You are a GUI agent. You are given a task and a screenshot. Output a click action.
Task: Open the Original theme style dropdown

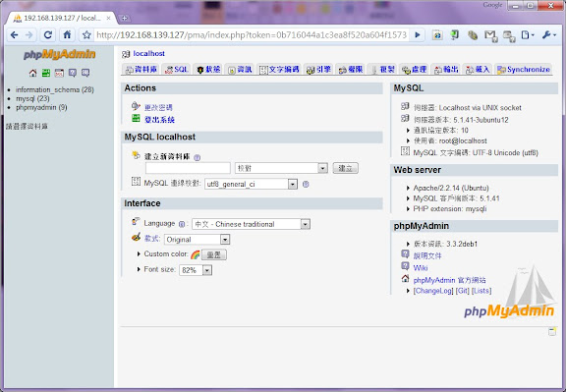[198, 240]
